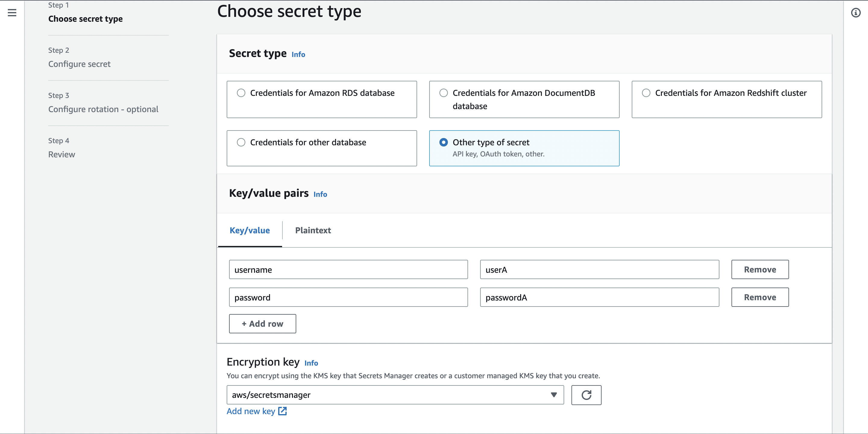Screen dimensions: 868x434
Task: Focus the passwordA value field
Action: point(599,297)
